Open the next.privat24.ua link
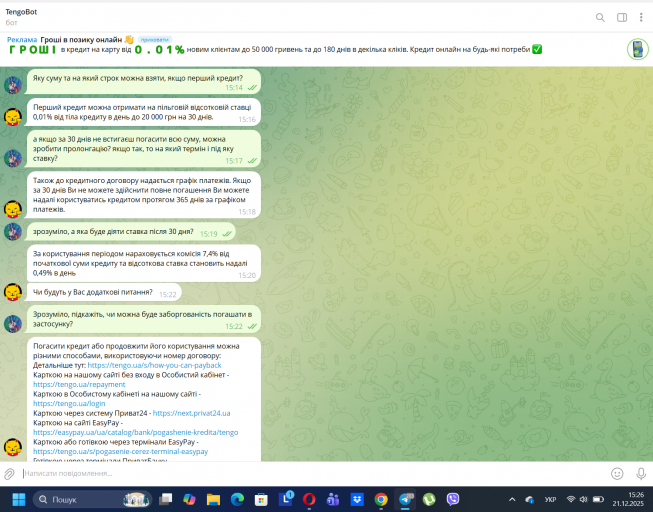 tap(192, 413)
